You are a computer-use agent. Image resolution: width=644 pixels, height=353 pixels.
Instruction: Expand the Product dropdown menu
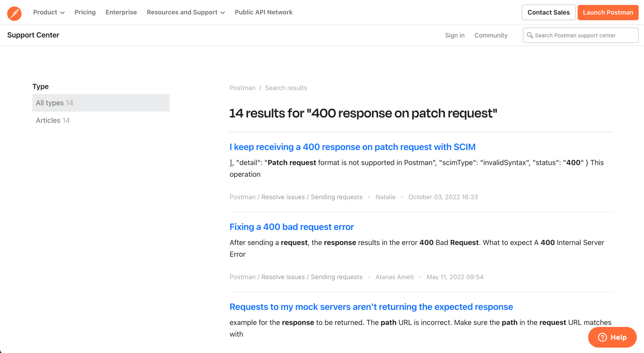49,12
